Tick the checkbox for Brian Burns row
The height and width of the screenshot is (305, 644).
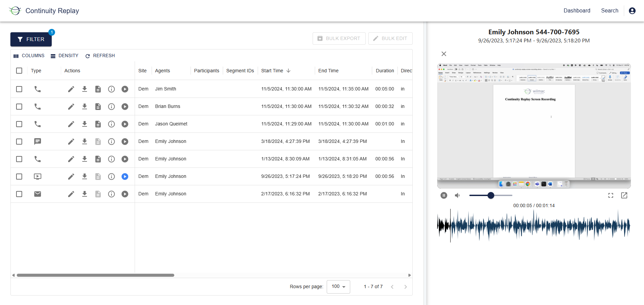(19, 107)
